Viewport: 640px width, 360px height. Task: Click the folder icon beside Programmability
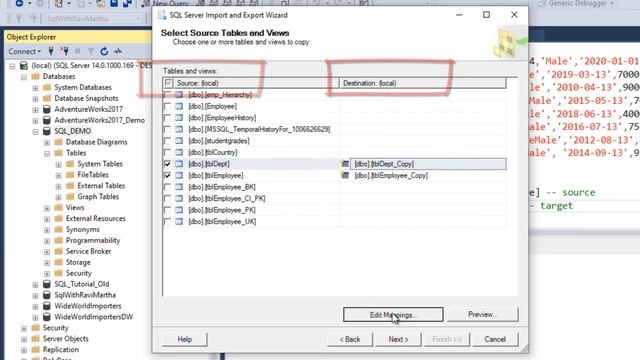59,240
